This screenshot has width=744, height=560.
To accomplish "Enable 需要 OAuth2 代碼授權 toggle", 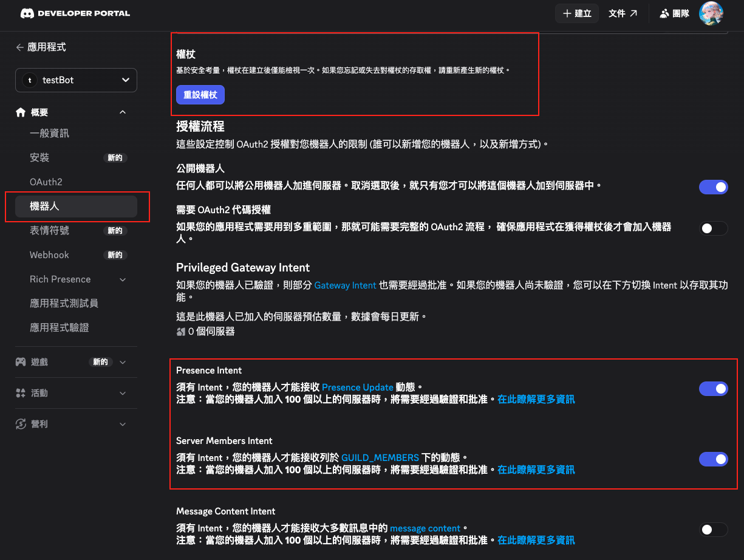I will click(x=713, y=228).
